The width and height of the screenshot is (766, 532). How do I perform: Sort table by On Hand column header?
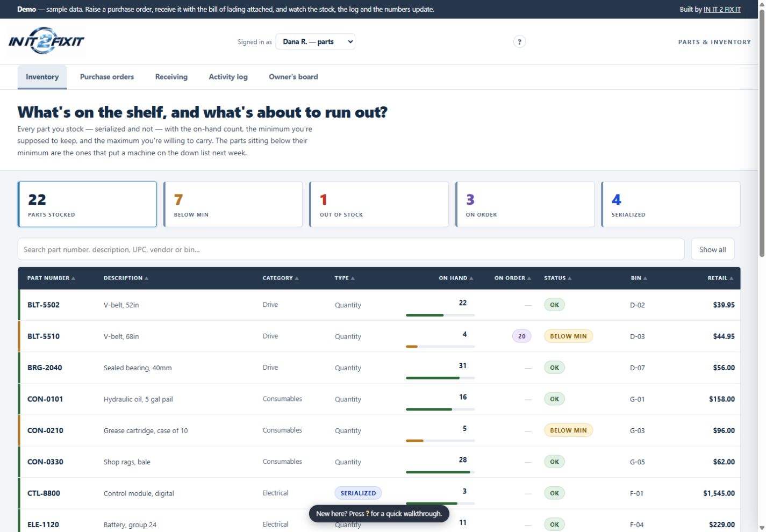[x=456, y=278]
